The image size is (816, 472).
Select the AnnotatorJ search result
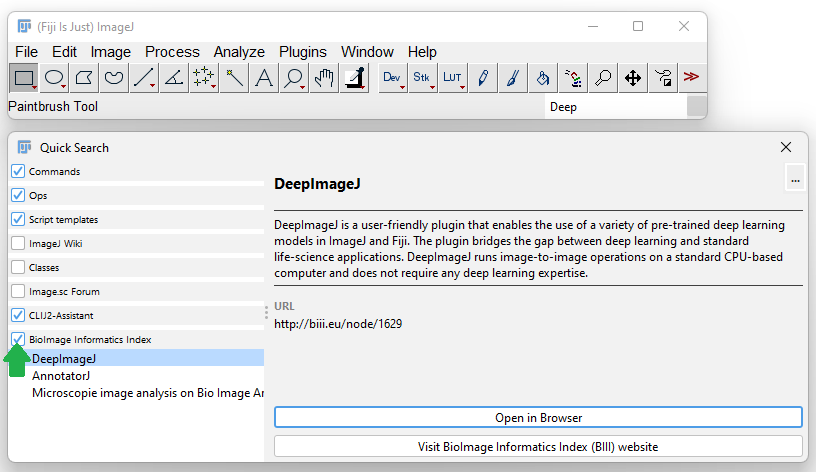click(x=137, y=376)
